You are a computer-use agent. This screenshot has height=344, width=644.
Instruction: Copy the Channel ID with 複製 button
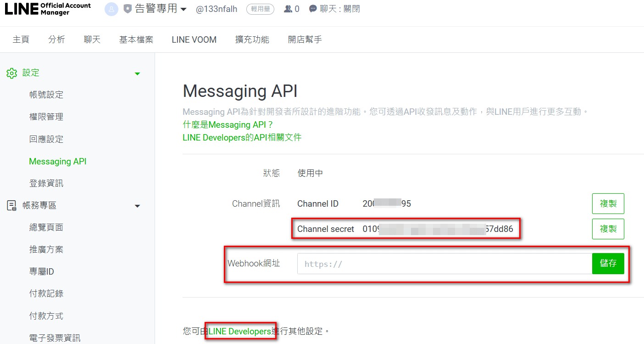608,203
